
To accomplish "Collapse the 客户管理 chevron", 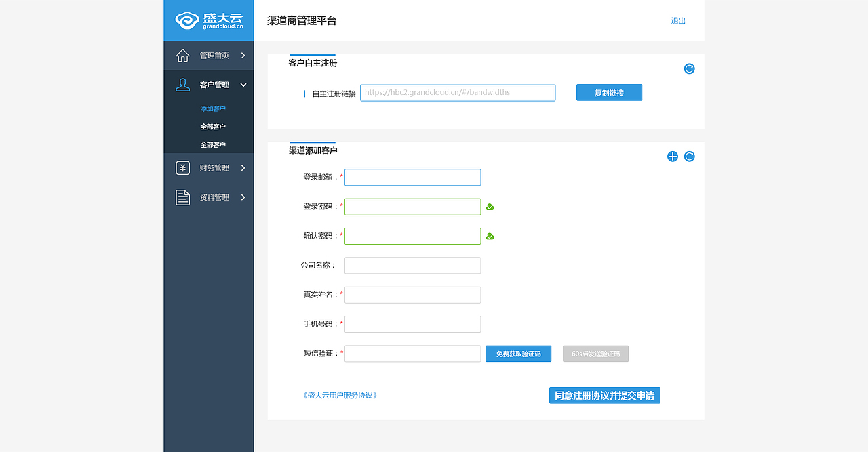I will [x=243, y=85].
